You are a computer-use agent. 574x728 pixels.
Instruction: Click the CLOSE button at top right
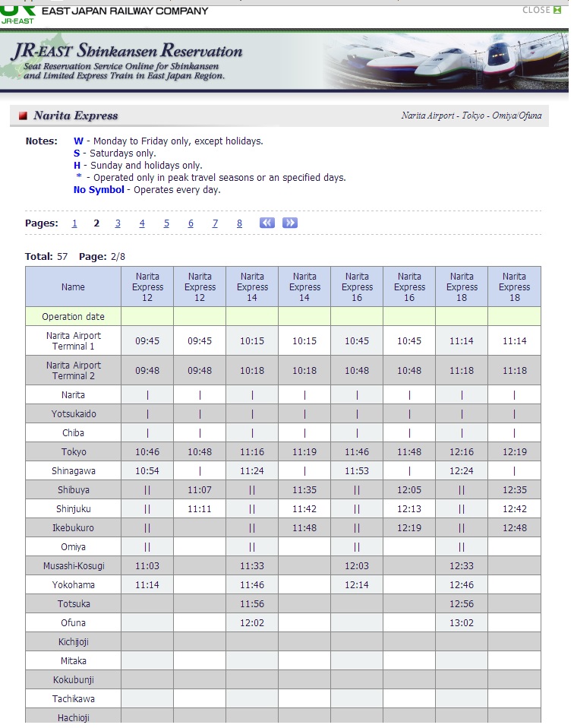coord(541,10)
